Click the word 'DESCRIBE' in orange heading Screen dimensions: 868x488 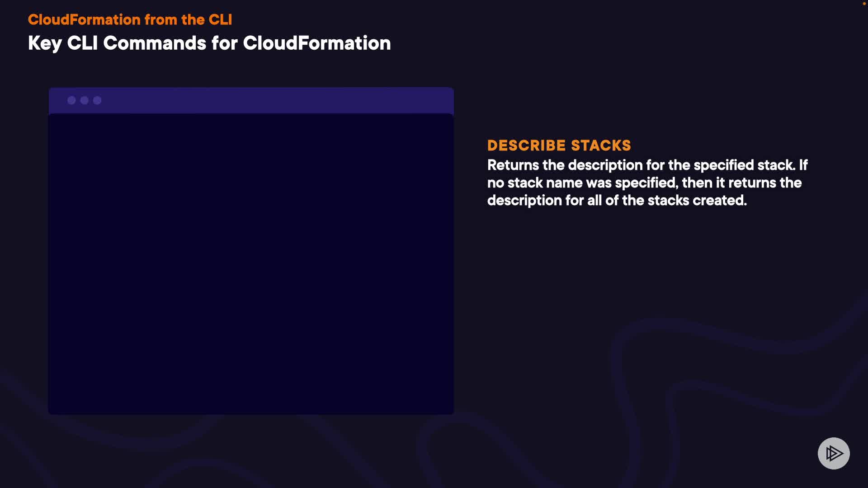[526, 145]
